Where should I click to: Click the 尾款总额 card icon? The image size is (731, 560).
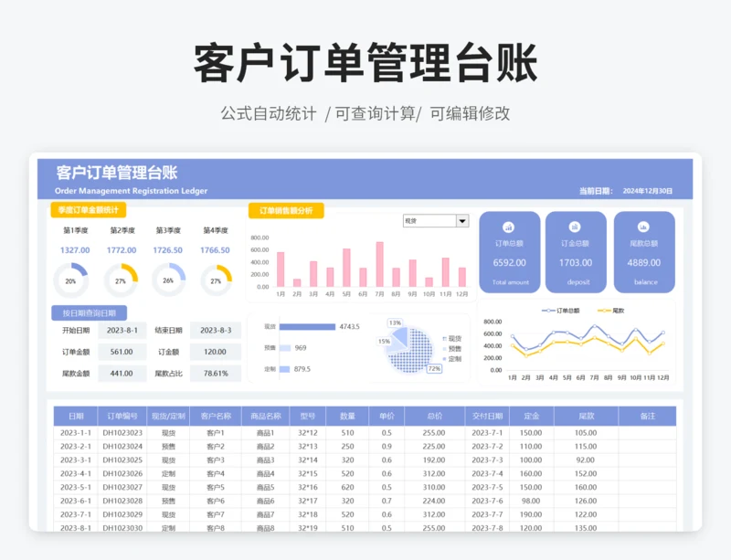point(643,227)
